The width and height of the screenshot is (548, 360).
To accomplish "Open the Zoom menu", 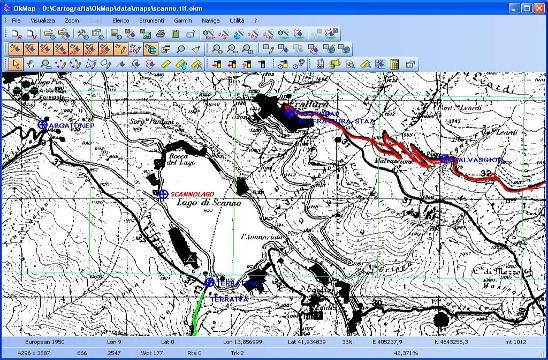I will [x=72, y=21].
